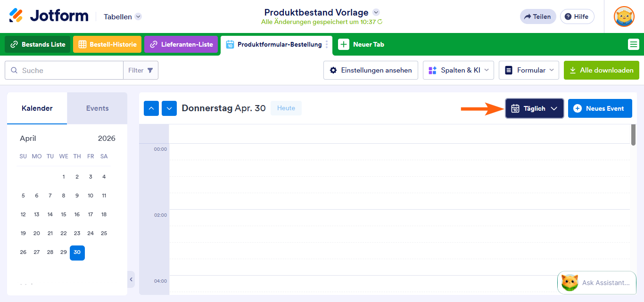Open the user avatar profile menu

click(x=624, y=16)
